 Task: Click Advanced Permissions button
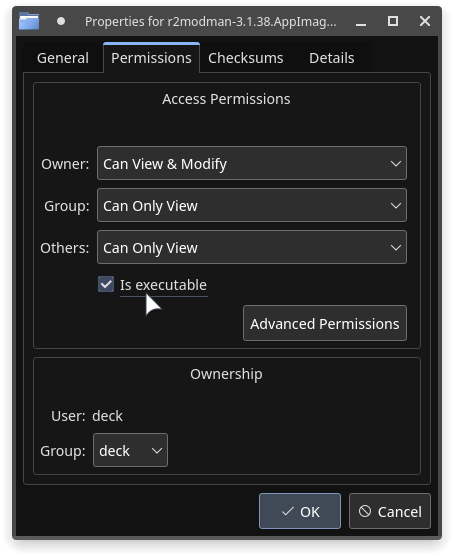[x=325, y=323]
